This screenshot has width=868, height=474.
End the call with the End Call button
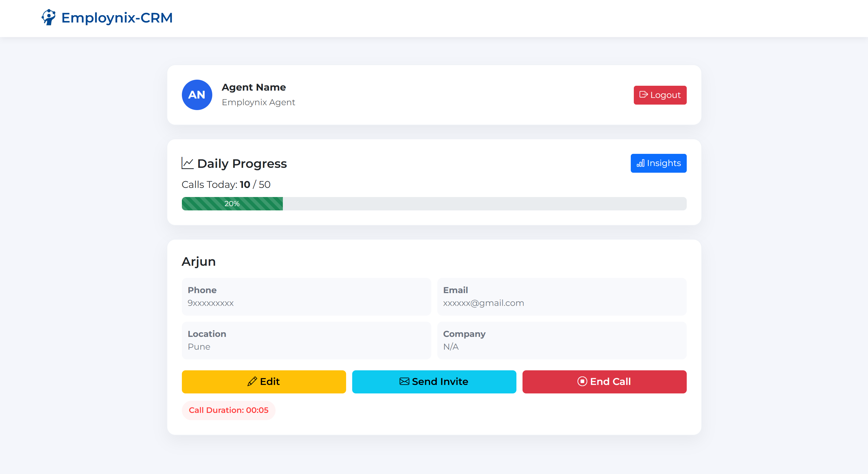pos(604,382)
